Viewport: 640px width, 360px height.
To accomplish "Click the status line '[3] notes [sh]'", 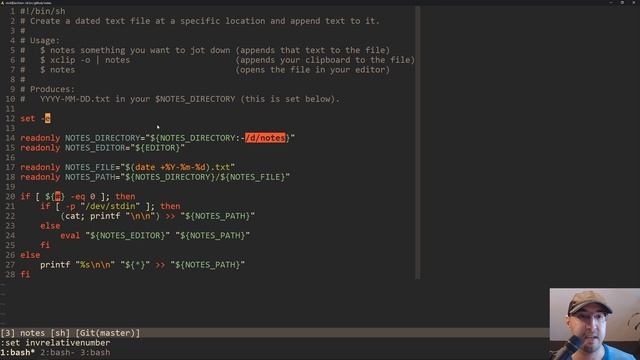I will coord(35,333).
